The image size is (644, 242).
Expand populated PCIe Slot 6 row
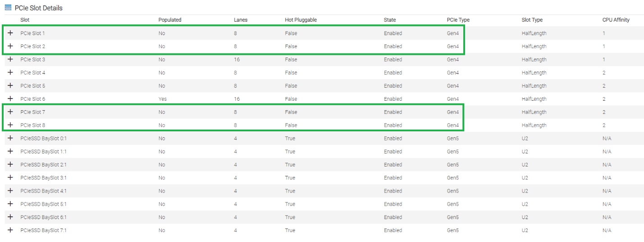tap(10, 99)
